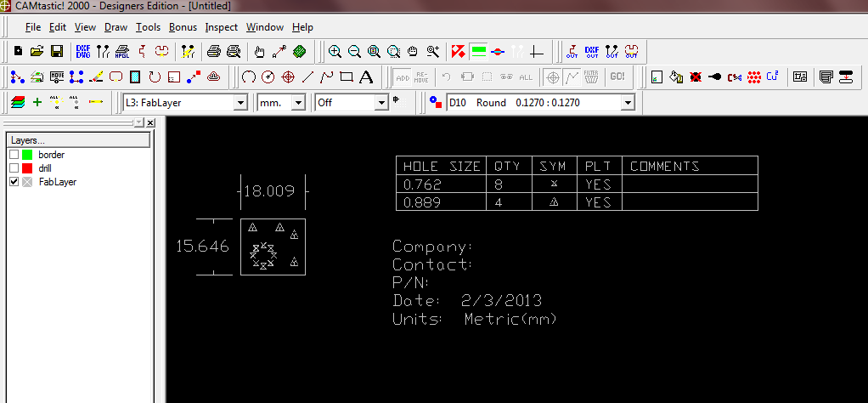This screenshot has height=403, width=868.
Task: Open the L3: FabLayer dropdown
Action: tap(241, 103)
